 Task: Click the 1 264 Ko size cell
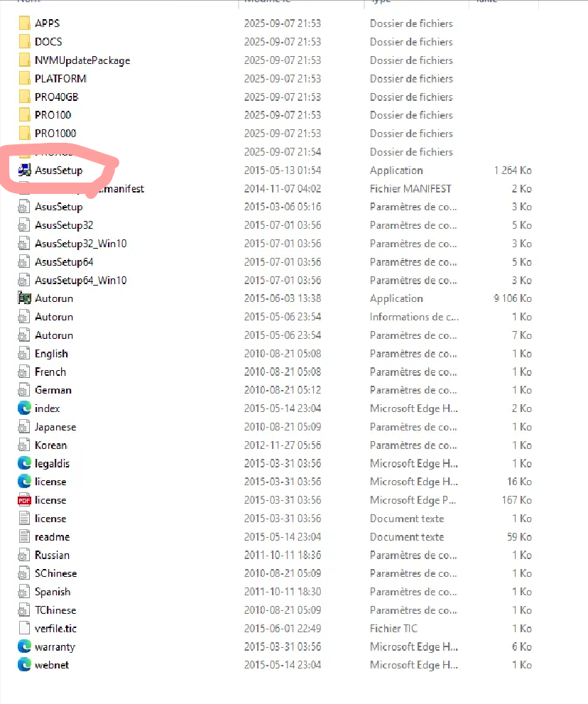[513, 170]
